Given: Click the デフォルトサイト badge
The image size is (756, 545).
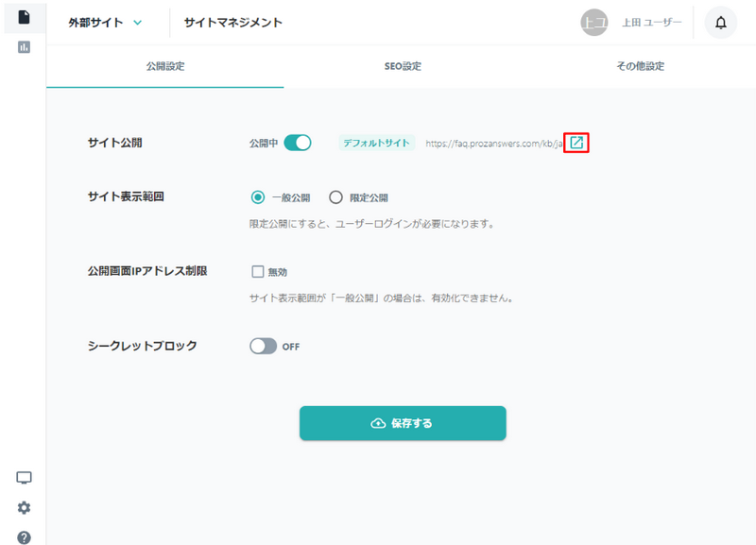Looking at the screenshot, I should (x=376, y=143).
